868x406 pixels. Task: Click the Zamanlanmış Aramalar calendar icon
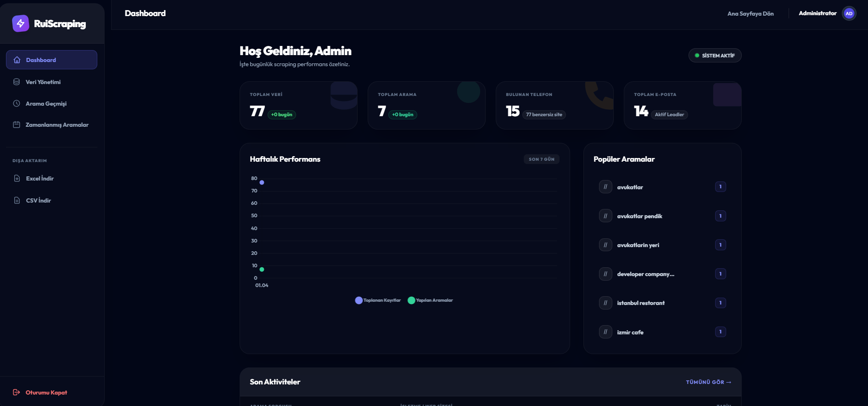point(17,124)
